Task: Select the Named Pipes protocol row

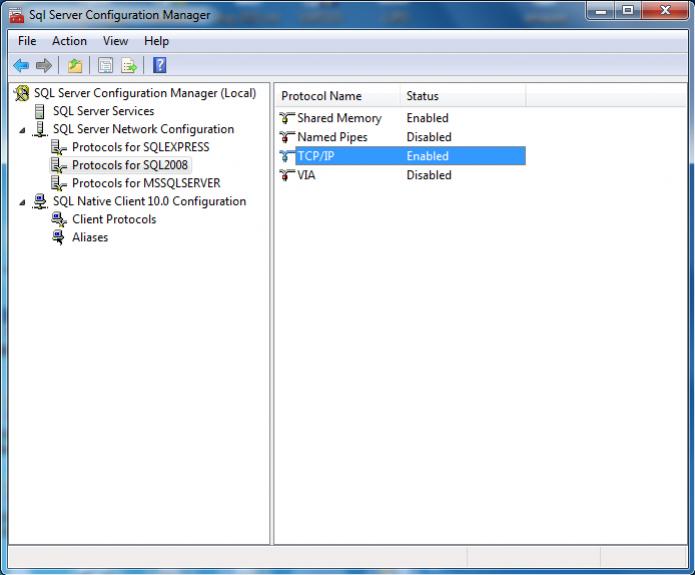Action: tap(402, 137)
